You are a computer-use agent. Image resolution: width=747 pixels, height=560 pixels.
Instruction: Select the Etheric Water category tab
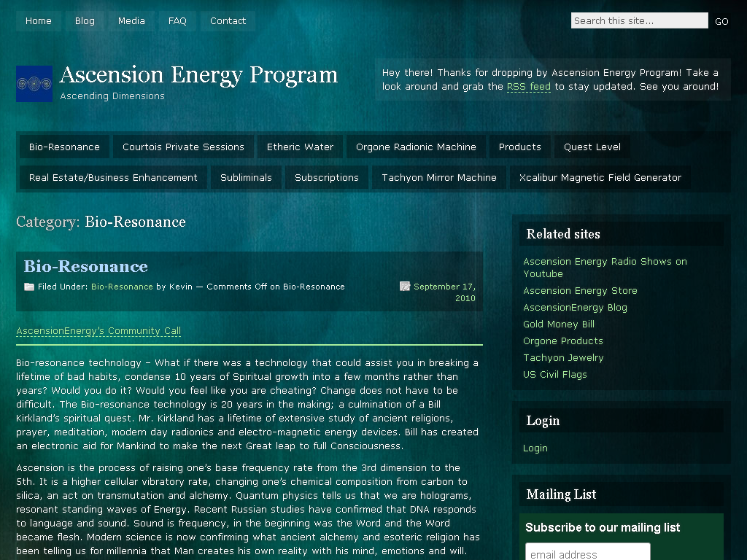[300, 147]
